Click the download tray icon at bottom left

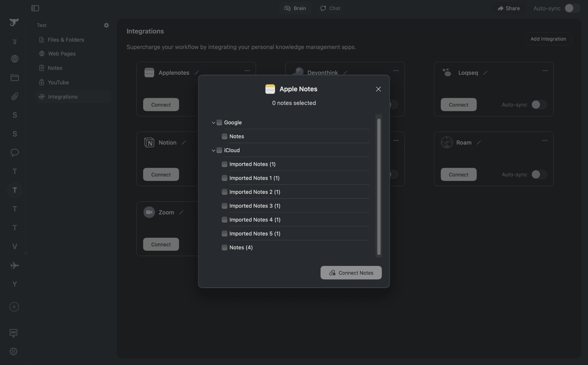click(13, 333)
